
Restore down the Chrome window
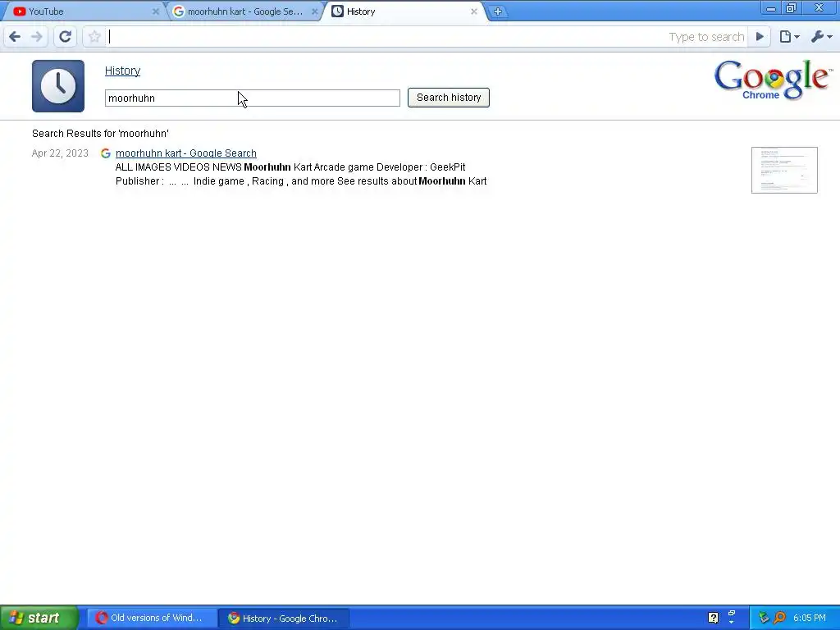tap(792, 8)
